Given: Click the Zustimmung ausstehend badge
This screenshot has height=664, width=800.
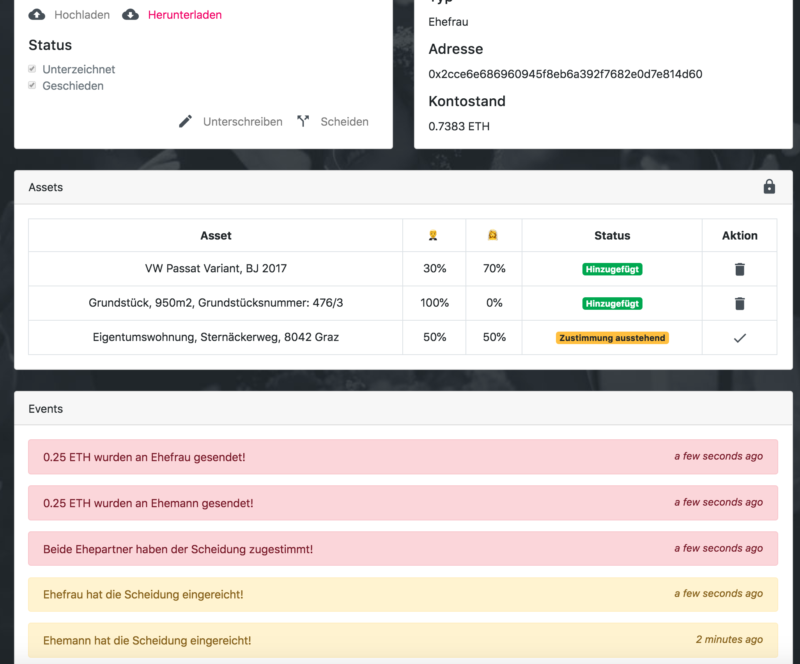Looking at the screenshot, I should point(612,338).
